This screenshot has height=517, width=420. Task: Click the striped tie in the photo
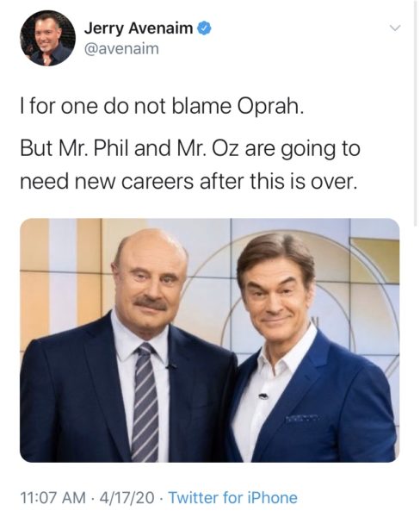click(x=145, y=402)
